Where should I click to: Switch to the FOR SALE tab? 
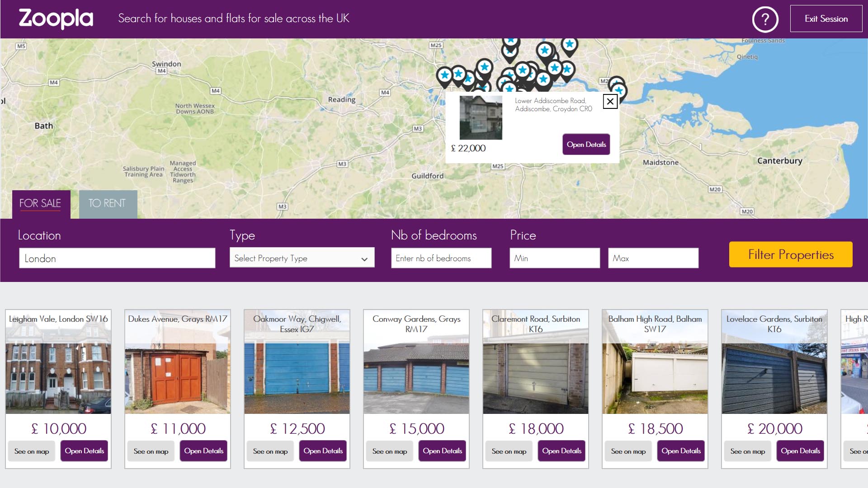(x=41, y=204)
